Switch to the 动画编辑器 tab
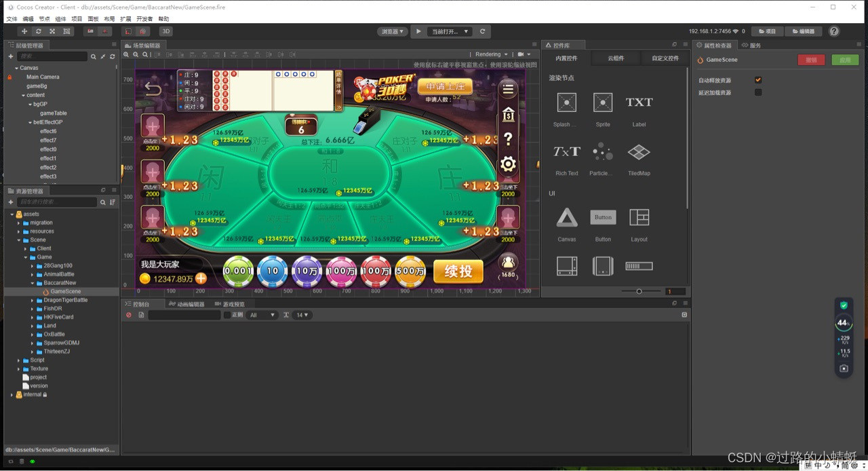Viewport: 868px width, 471px height. (x=186, y=304)
